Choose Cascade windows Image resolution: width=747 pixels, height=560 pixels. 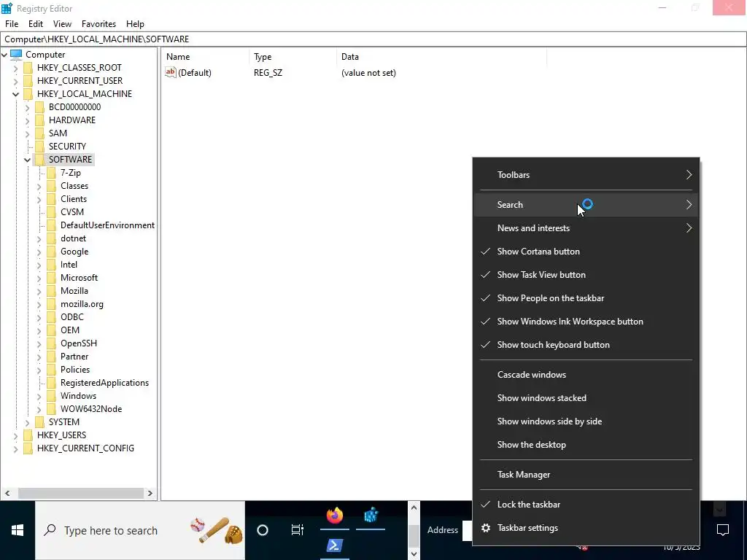pyautogui.click(x=586, y=375)
